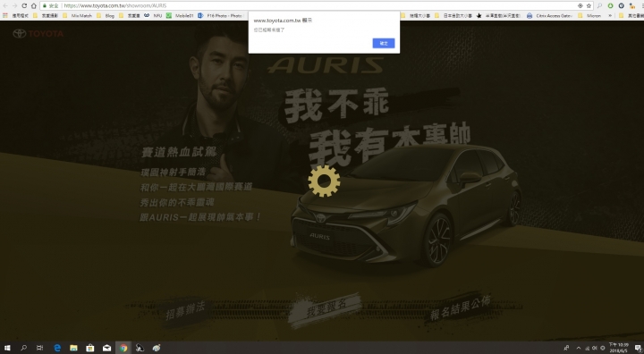
Task: Switch to Chrome in the taskbar
Action: [x=123, y=348]
